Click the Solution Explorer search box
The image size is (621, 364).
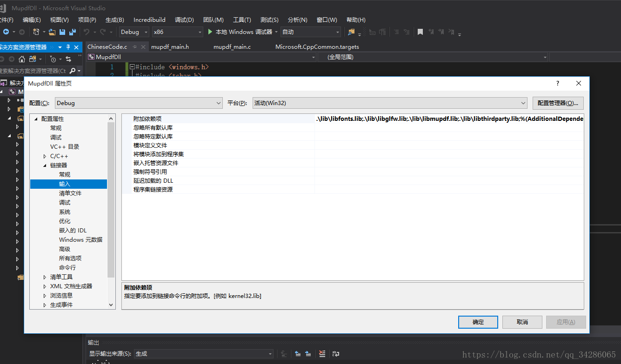(x=33, y=71)
